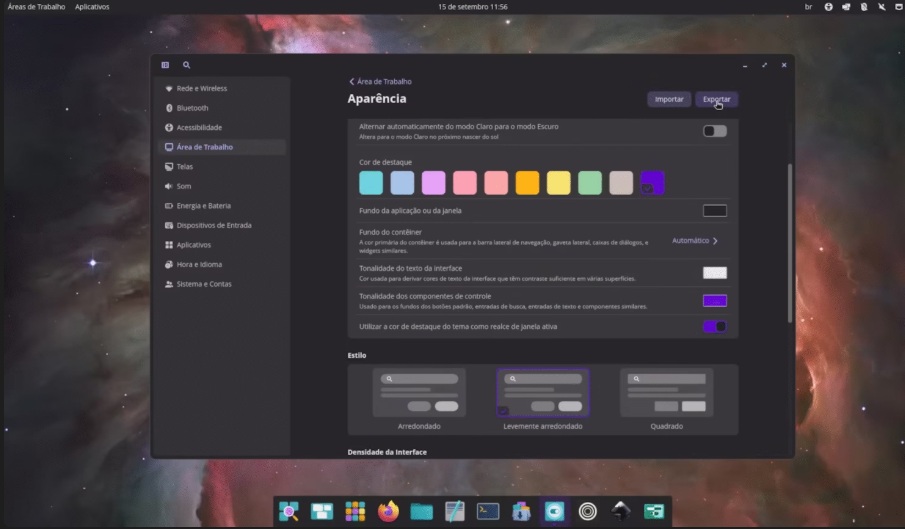This screenshot has width=905, height=530.
Task: Open the app library grid icon
Action: 355,512
